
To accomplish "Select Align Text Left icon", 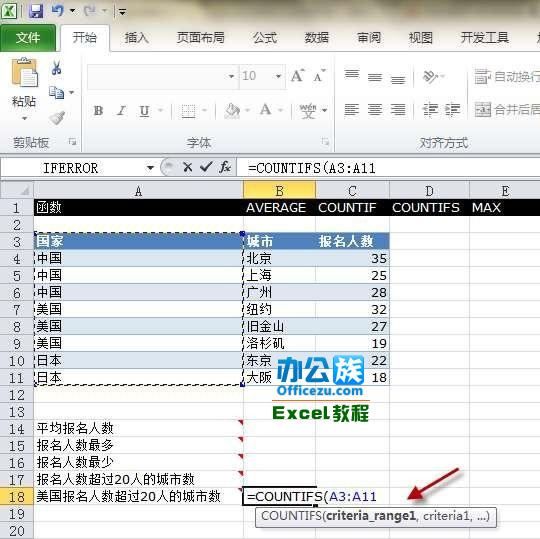I will [x=352, y=110].
